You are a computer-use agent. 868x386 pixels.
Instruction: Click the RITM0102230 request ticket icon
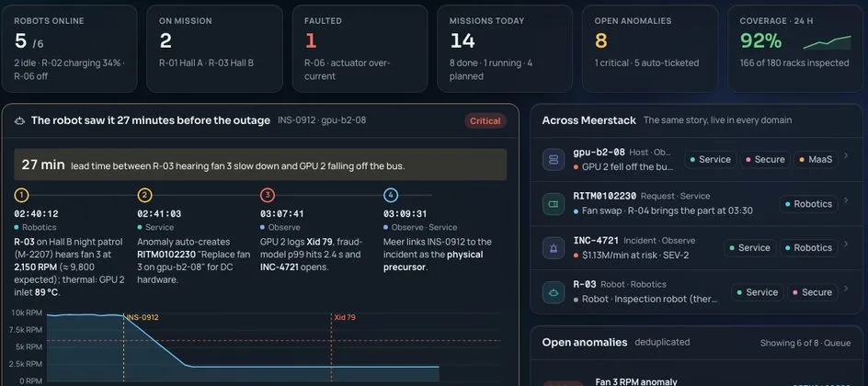(x=553, y=204)
